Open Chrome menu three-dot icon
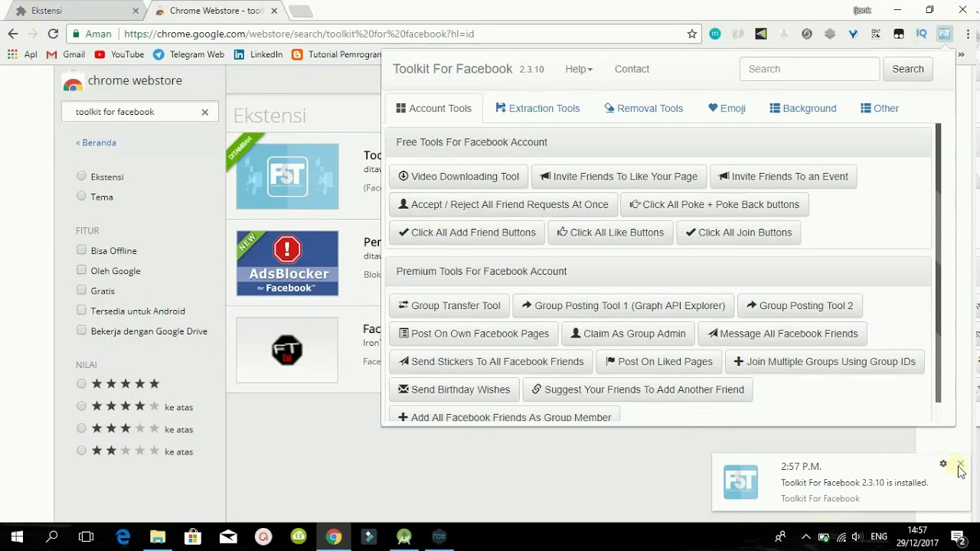The width and height of the screenshot is (980, 551). [x=969, y=34]
